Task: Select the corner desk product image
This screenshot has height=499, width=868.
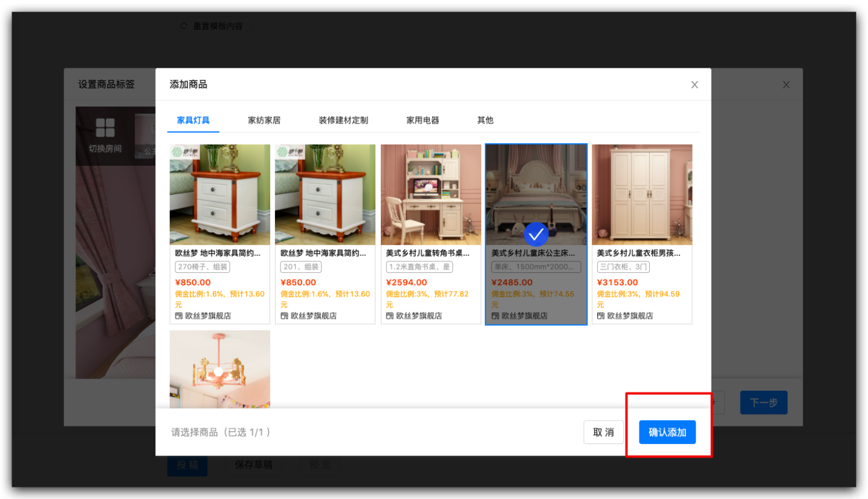Action: (x=431, y=195)
